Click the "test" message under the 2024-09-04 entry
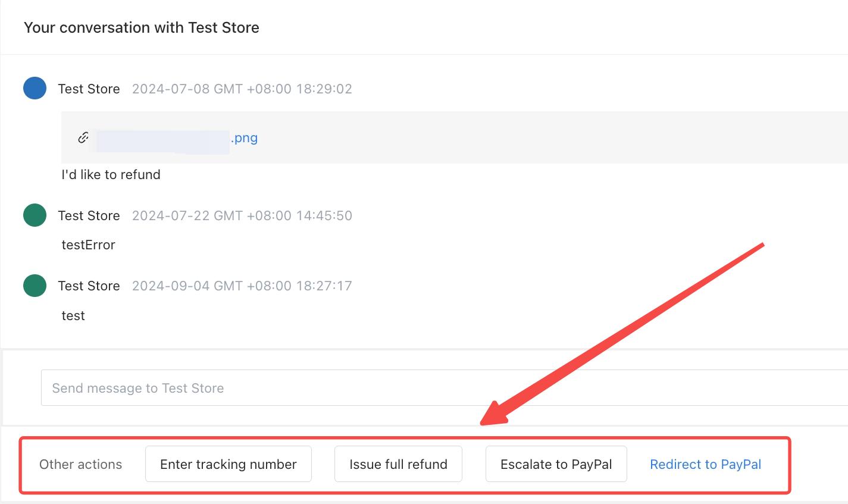 point(73,316)
